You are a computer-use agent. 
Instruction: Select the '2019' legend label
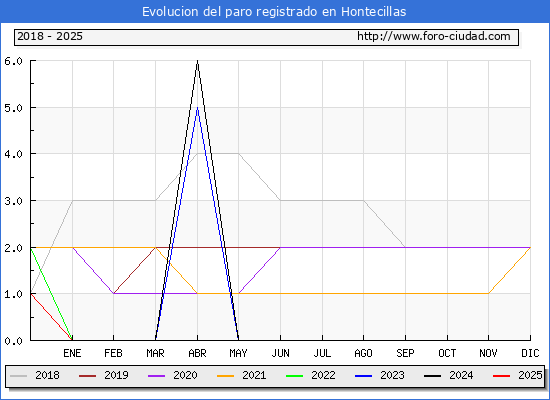point(116,375)
